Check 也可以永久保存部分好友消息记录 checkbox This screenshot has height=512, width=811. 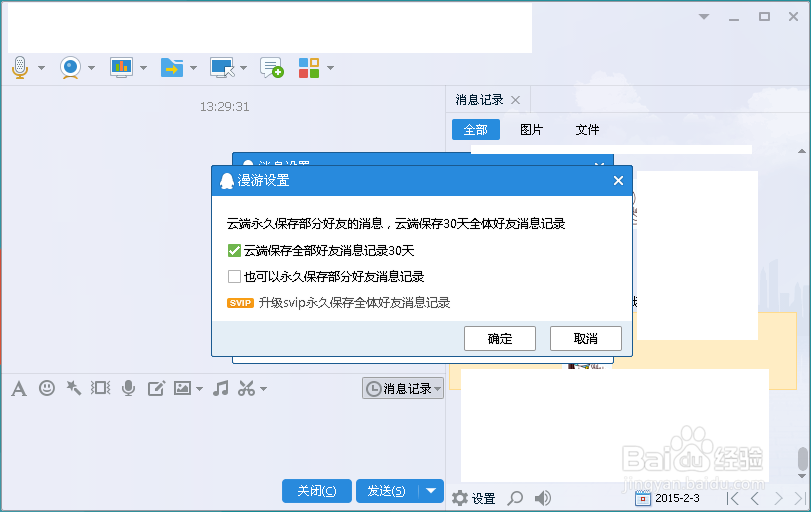click(x=234, y=277)
